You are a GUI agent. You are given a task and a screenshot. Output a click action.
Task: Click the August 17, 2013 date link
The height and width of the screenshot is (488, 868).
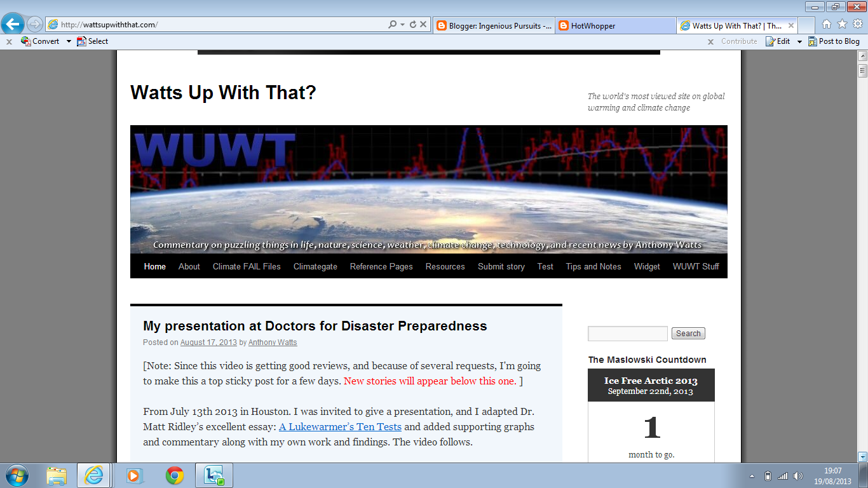(208, 342)
